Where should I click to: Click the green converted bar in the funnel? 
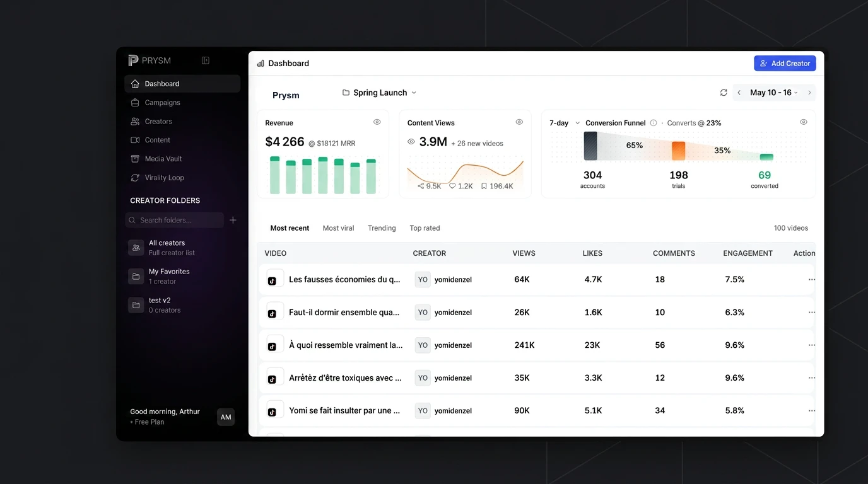[x=766, y=157]
